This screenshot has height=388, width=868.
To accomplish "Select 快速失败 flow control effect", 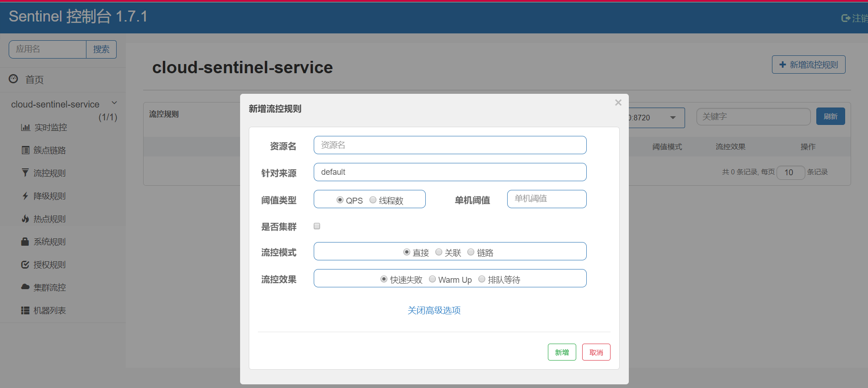I will (384, 279).
